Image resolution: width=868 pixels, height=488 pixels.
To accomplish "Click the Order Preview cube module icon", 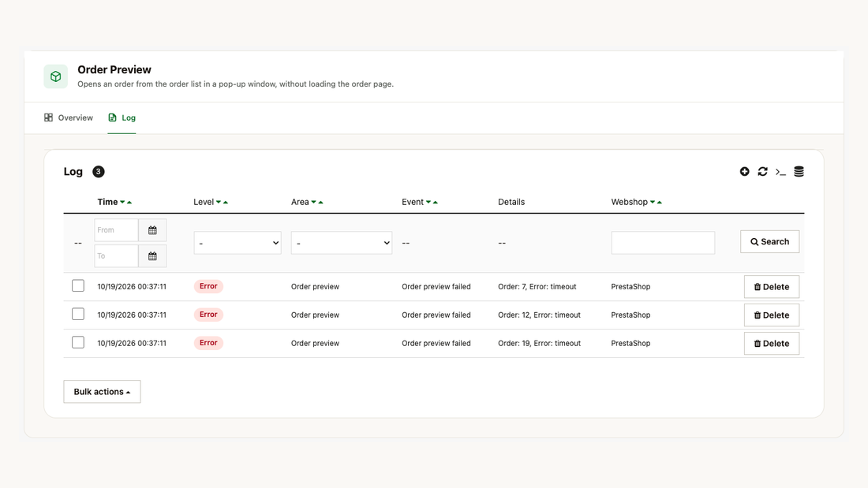I will click(x=56, y=76).
